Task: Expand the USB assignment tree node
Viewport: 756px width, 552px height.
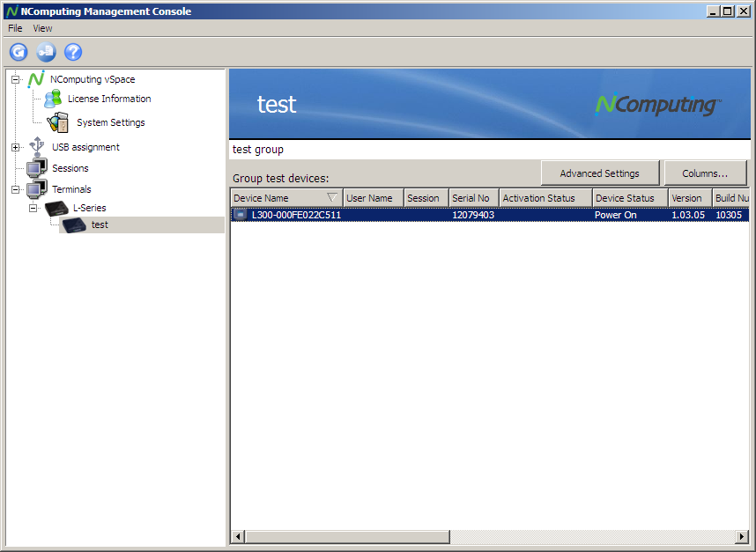Action: [x=16, y=147]
